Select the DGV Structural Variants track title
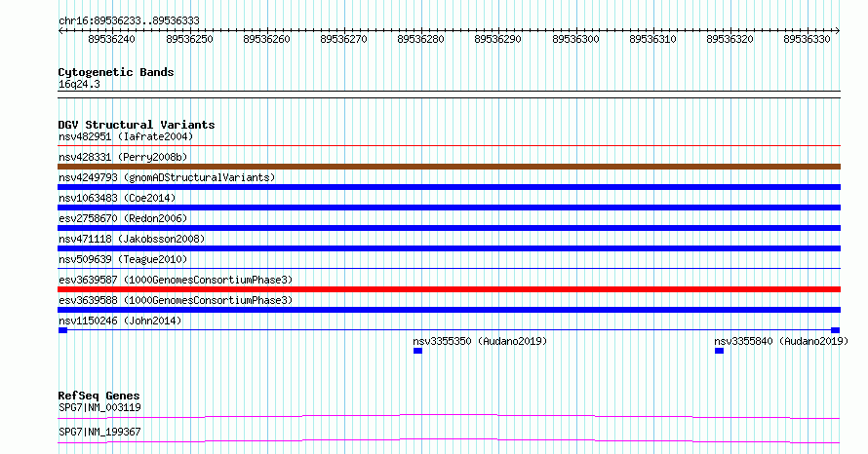Viewport: 868px width, 454px height. (x=137, y=125)
